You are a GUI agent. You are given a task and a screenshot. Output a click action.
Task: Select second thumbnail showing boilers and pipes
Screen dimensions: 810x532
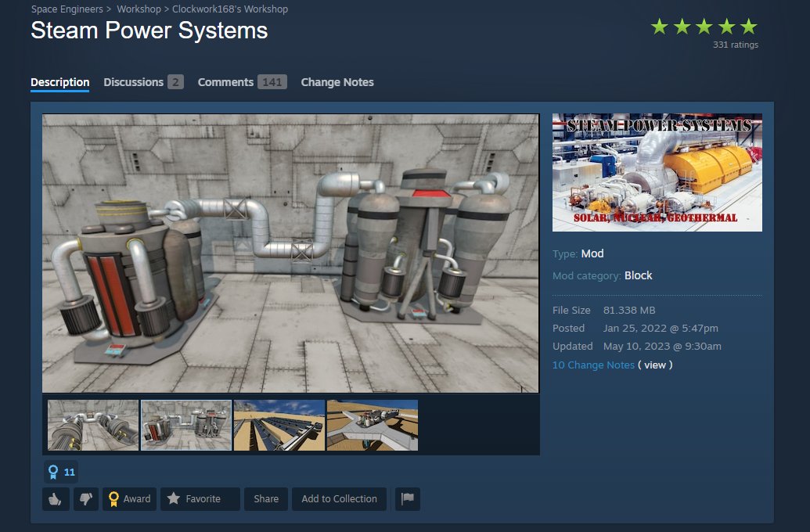(x=186, y=425)
